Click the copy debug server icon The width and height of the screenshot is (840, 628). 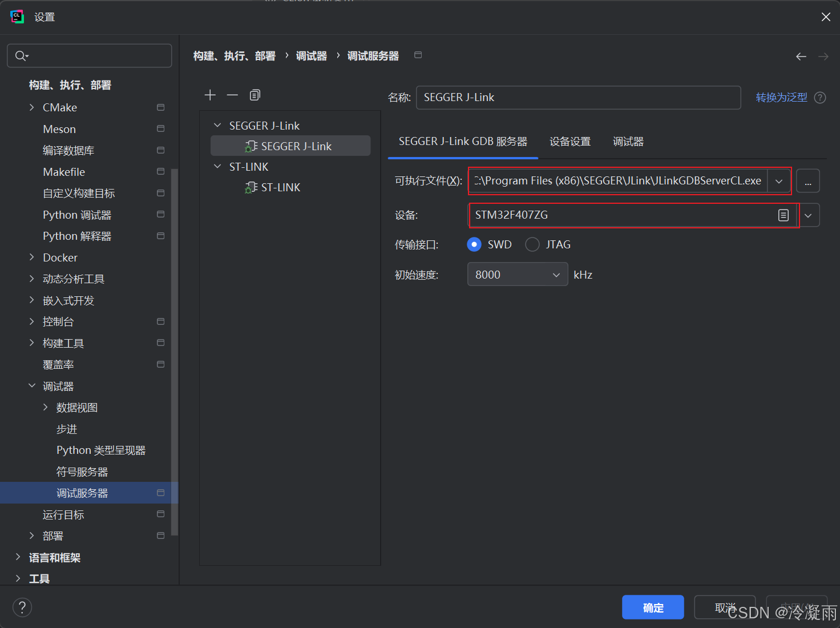click(x=255, y=95)
